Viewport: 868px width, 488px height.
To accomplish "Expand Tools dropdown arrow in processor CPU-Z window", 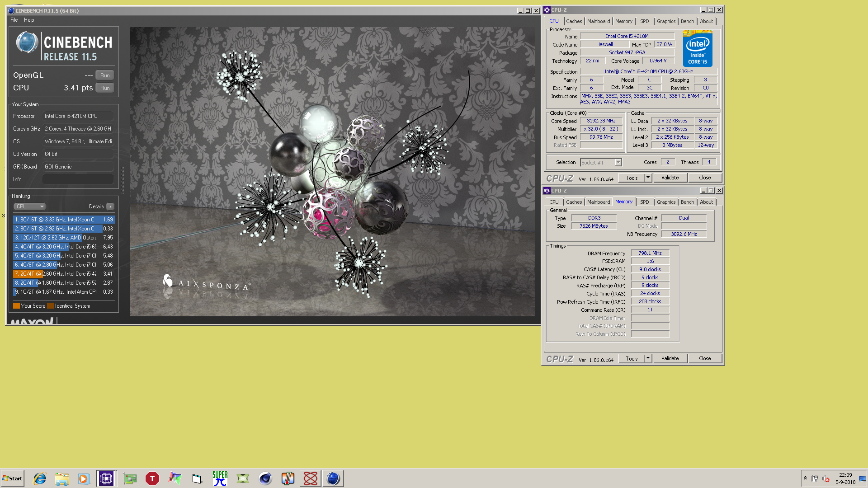I will (648, 178).
